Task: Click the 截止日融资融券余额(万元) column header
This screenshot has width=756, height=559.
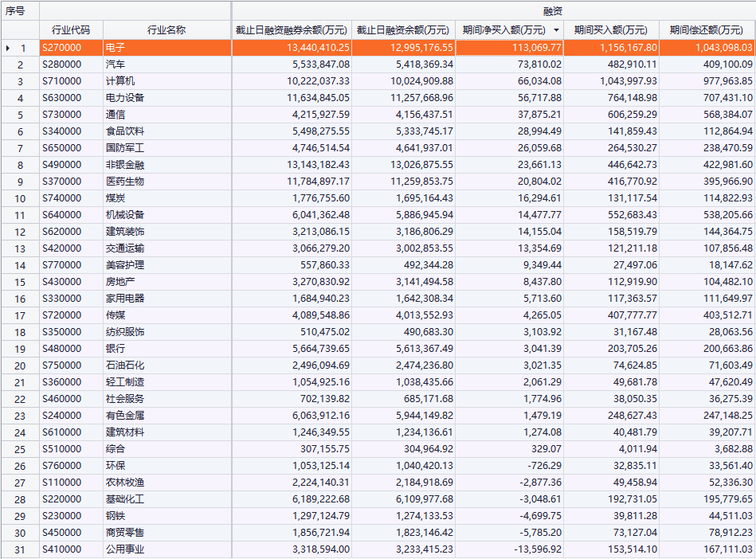Action: pos(292,30)
